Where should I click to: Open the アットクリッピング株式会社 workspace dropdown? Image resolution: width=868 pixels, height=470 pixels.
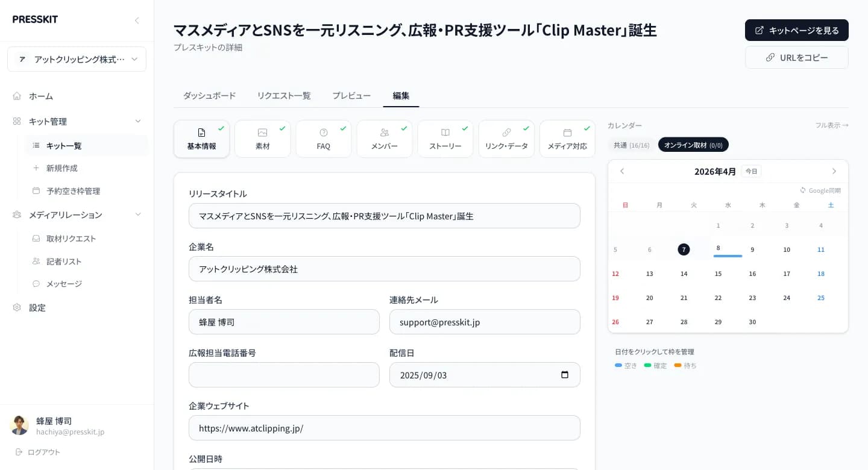pyautogui.click(x=77, y=59)
